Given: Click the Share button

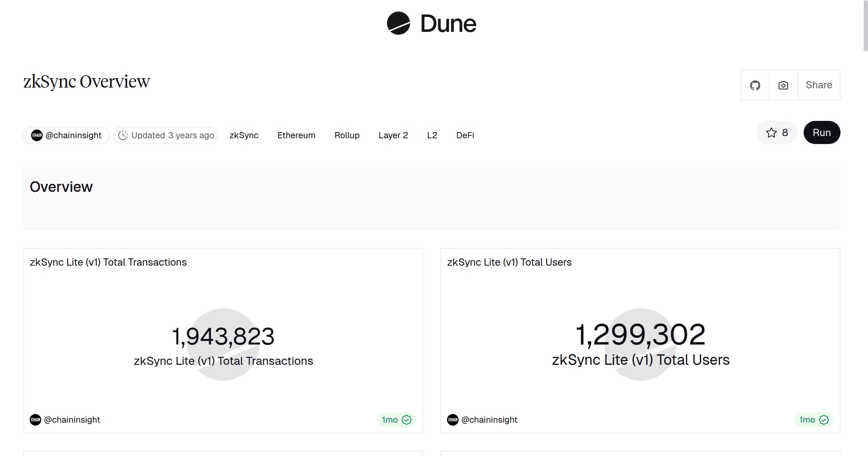Looking at the screenshot, I should click(819, 85).
